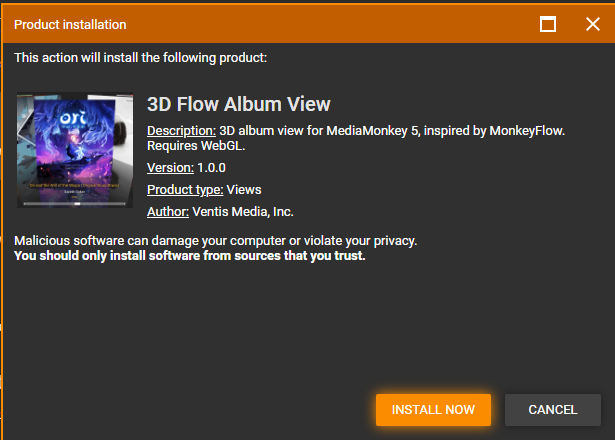Image resolution: width=615 pixels, height=440 pixels.
Task: Click the underlined "Version:" label
Action: click(x=170, y=167)
